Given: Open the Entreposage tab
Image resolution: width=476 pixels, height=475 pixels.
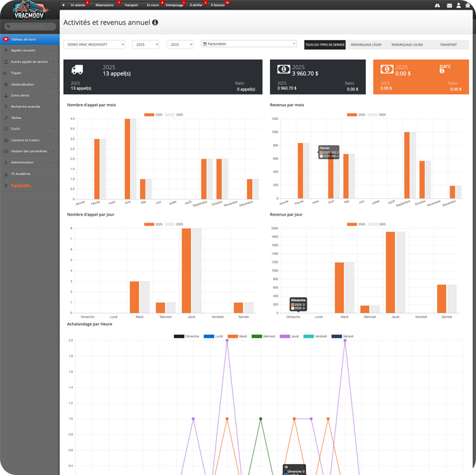Looking at the screenshot, I should (175, 5).
